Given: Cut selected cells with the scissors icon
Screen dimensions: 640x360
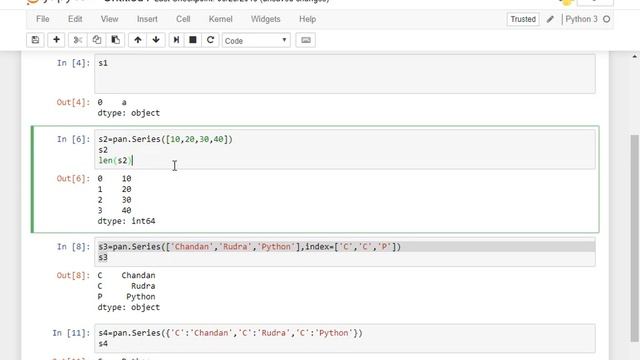Looking at the screenshot, I should click(x=78, y=40).
